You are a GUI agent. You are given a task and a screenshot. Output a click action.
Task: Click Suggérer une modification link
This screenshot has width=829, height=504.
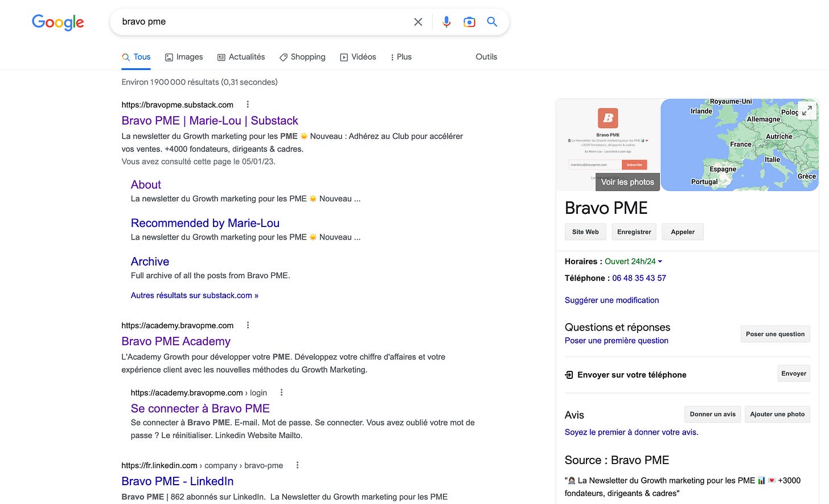pos(612,300)
